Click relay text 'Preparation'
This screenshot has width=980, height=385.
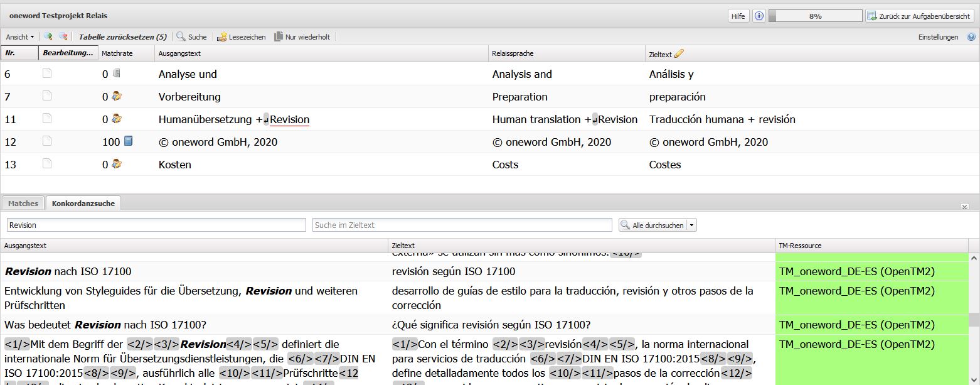coord(520,97)
